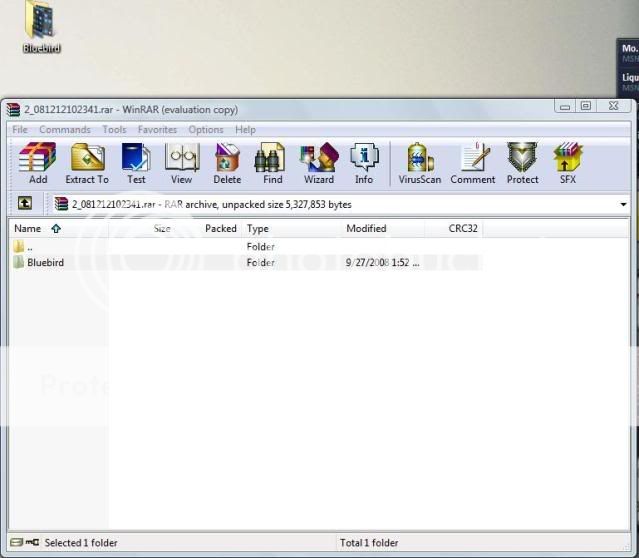Sort by the CRC32 column header
Image resolution: width=639 pixels, height=558 pixels.
454,228
